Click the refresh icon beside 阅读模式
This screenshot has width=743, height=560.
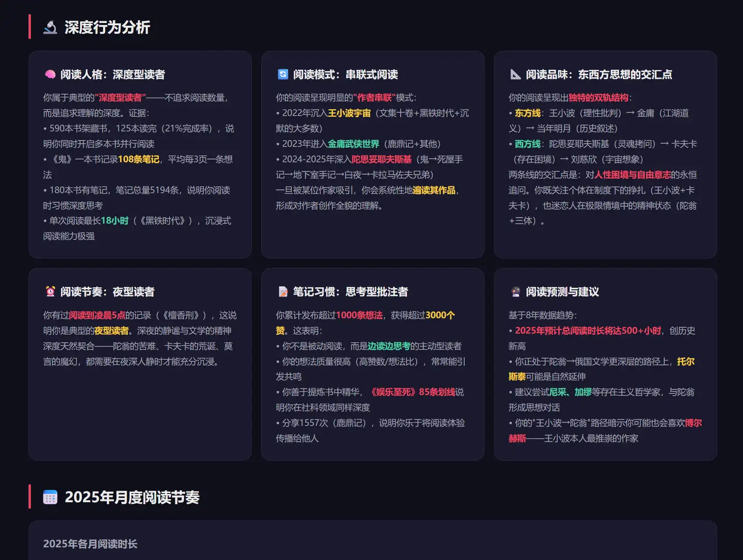click(x=283, y=74)
